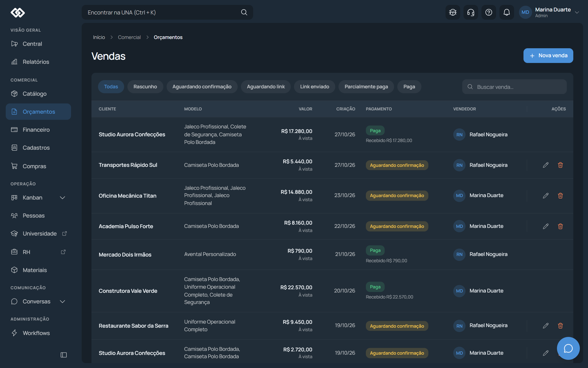
Task: Click the MD avatar in top bar
Action: [x=525, y=12]
